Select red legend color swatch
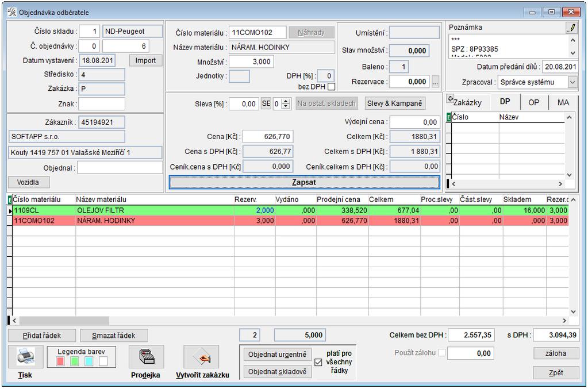Viewport: 588px width, 389px height. tap(60, 361)
